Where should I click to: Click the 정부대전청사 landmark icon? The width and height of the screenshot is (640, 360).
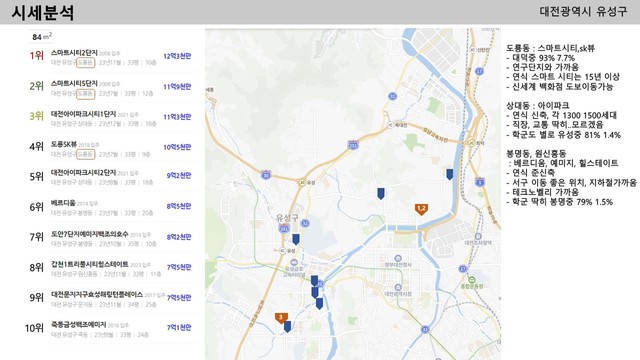(398, 258)
